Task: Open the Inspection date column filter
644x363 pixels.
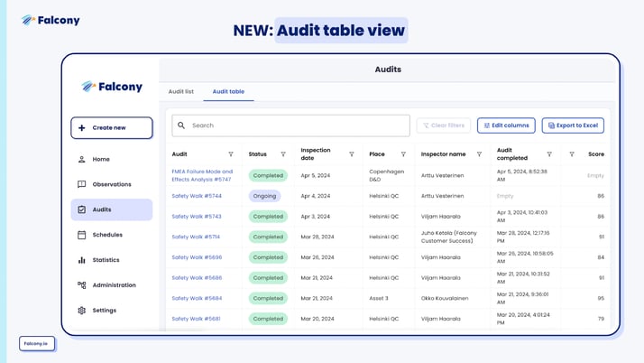Action: 352,154
